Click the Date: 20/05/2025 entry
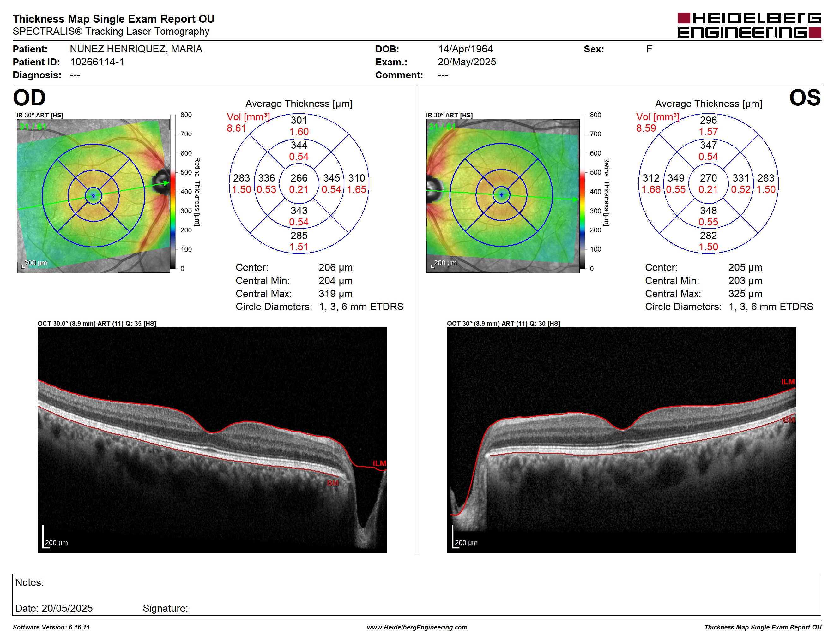The width and height of the screenshot is (834, 644). pos(54,608)
